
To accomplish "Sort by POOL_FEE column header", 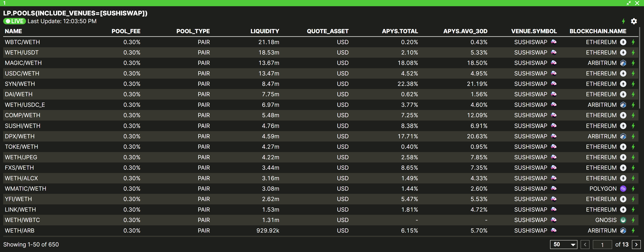I will click(x=126, y=31).
